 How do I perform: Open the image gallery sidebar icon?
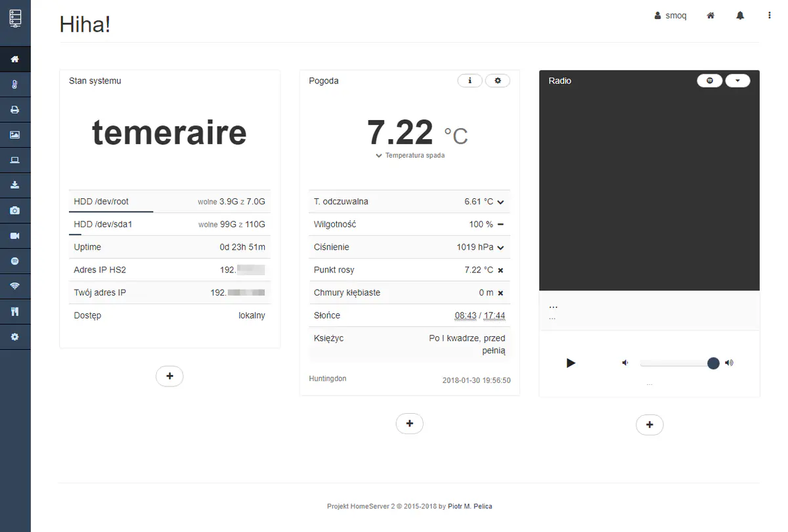coord(15,135)
